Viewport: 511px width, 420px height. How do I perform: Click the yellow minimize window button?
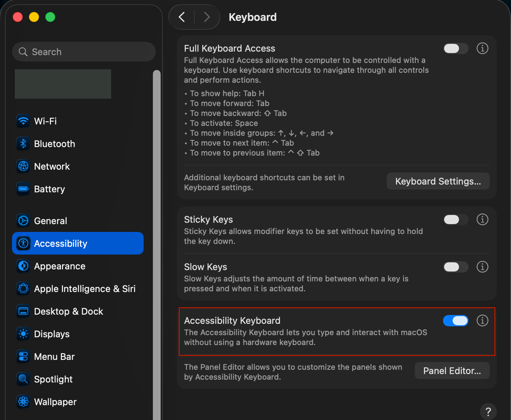coord(34,17)
